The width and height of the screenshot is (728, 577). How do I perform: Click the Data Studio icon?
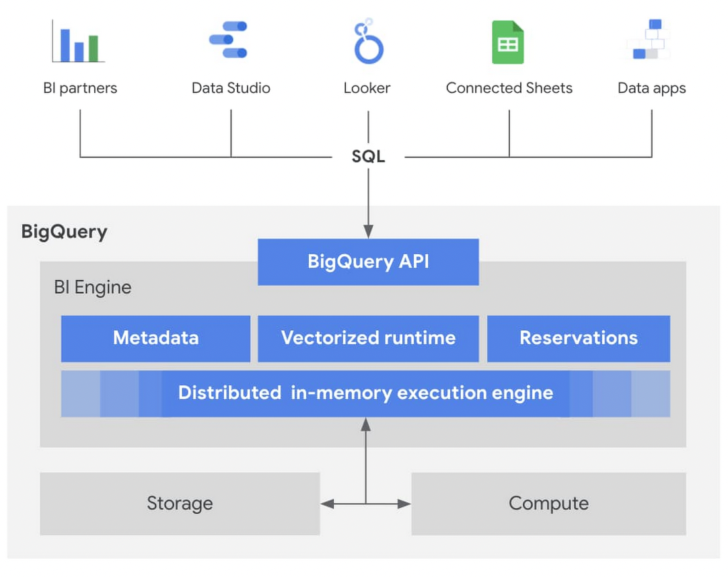[228, 40]
